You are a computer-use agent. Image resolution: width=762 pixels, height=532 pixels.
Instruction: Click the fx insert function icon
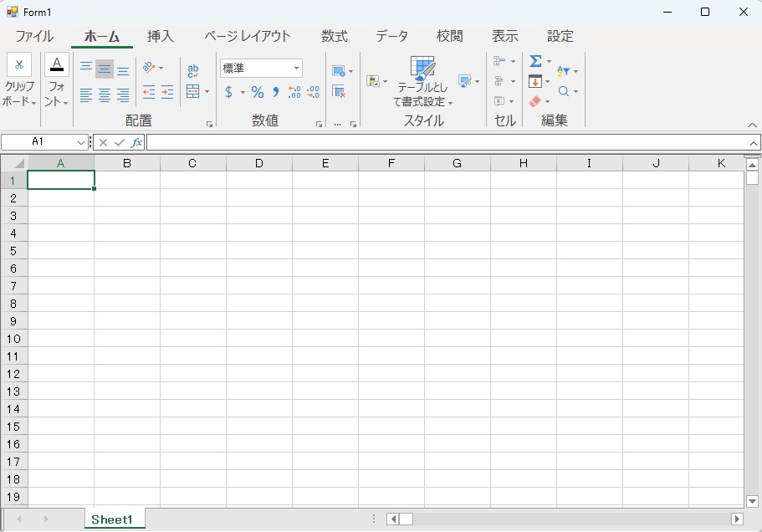(136, 142)
